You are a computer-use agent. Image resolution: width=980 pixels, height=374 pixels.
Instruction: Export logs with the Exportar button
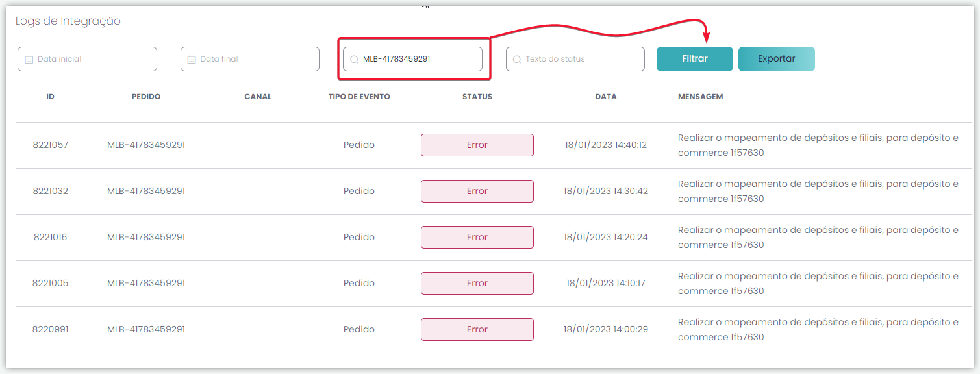777,59
